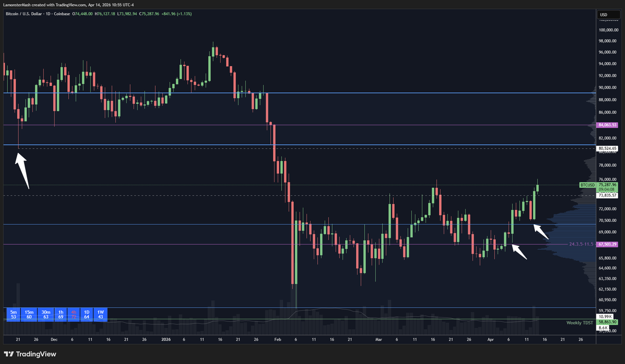Click the Dec label on time axis
This screenshot has height=364, width=625.
tap(54, 339)
